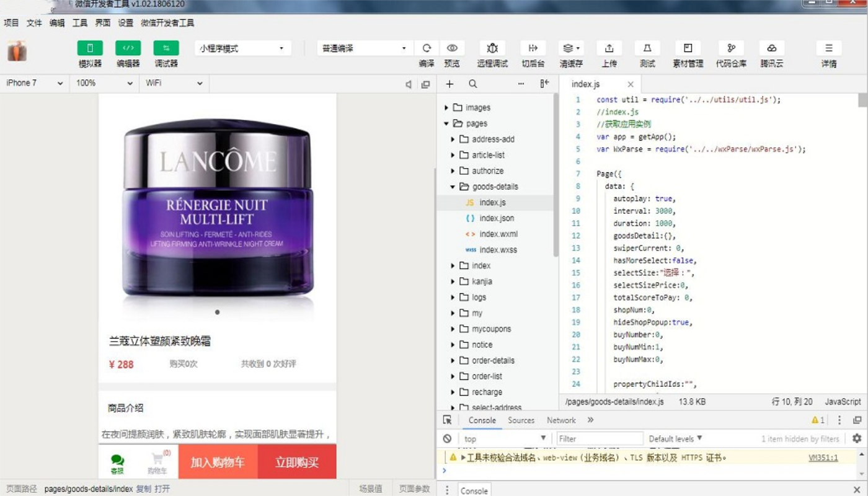
Task: Click the console Filter input field
Action: tap(600, 439)
